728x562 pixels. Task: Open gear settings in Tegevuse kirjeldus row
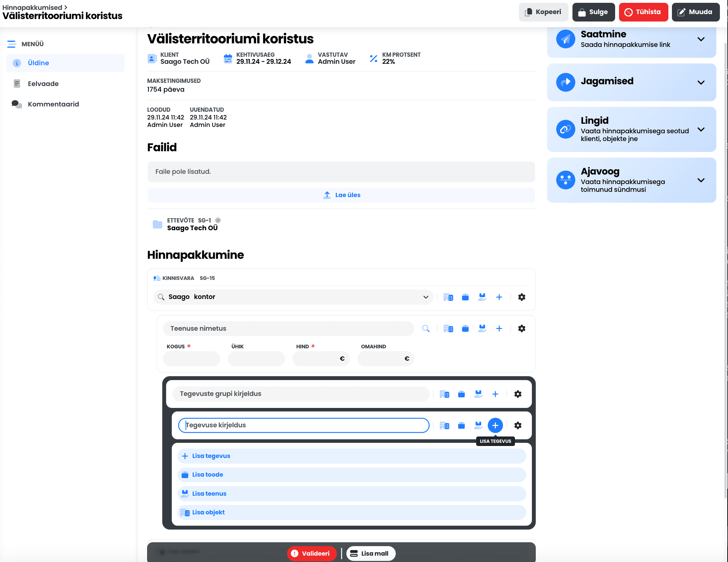click(x=518, y=426)
